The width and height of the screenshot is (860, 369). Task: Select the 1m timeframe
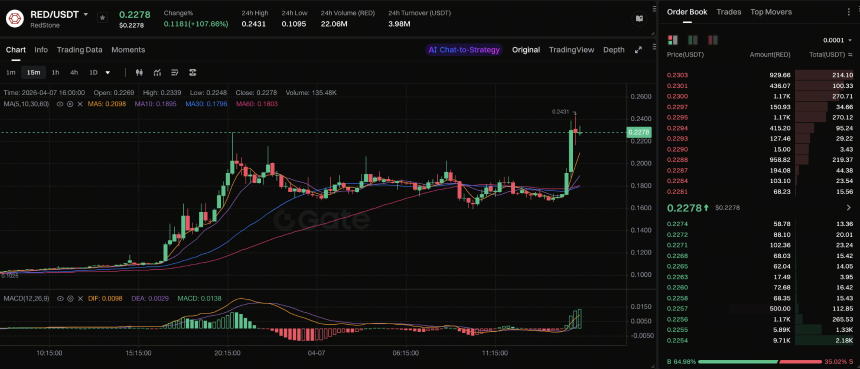10,72
